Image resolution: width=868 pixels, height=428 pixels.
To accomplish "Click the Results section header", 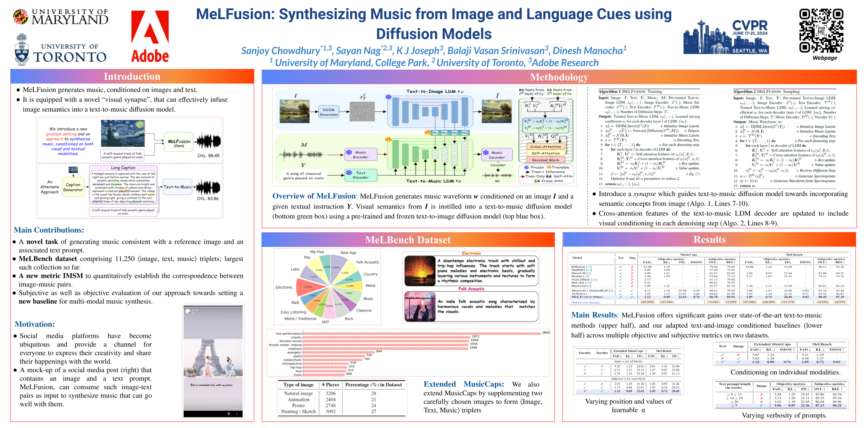I will coord(709,239).
